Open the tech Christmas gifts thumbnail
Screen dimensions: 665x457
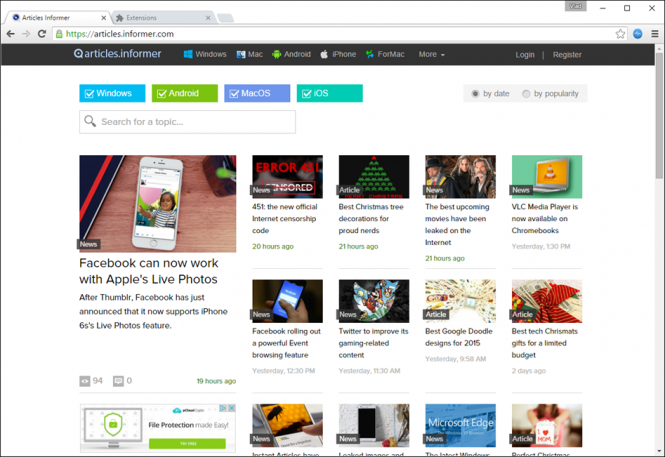pyautogui.click(x=547, y=301)
